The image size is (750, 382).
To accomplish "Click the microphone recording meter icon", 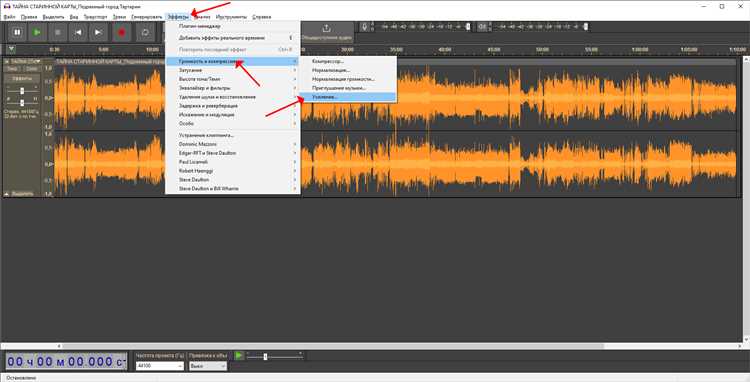I will pos(364,27).
